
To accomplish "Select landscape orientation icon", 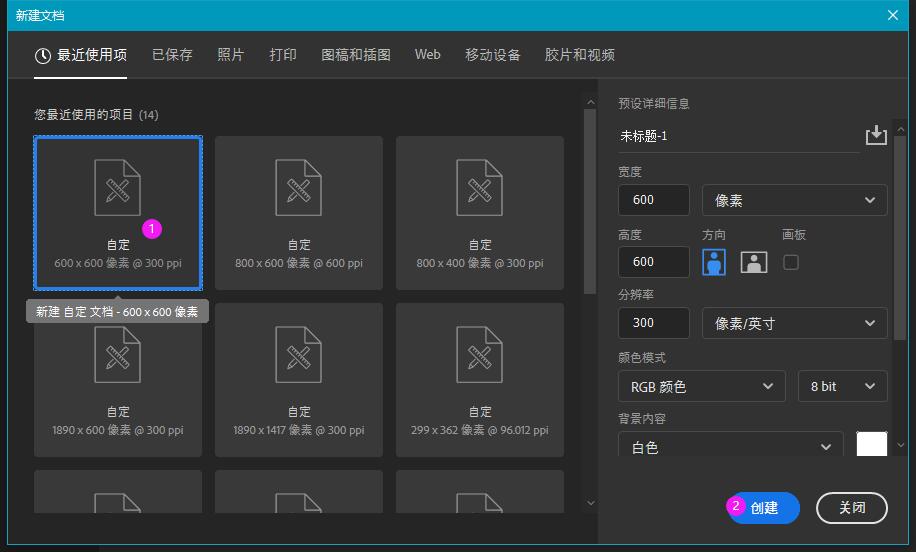I will pyautogui.click(x=754, y=262).
